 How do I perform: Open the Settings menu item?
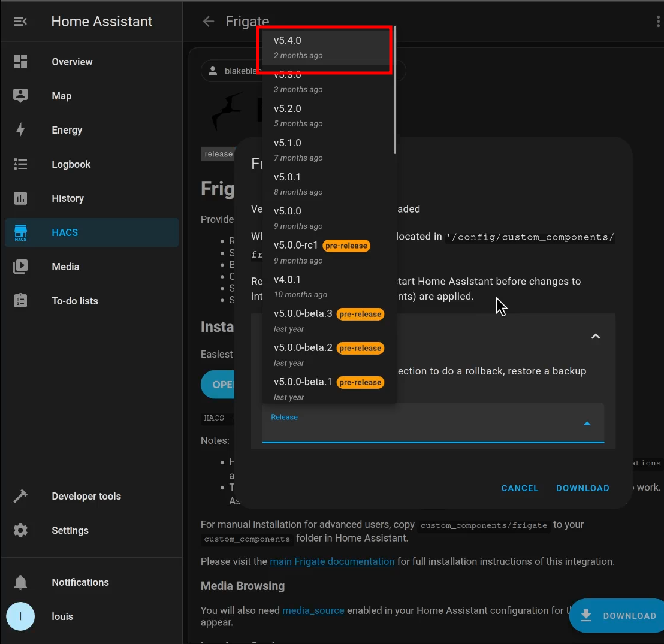pyautogui.click(x=92, y=531)
